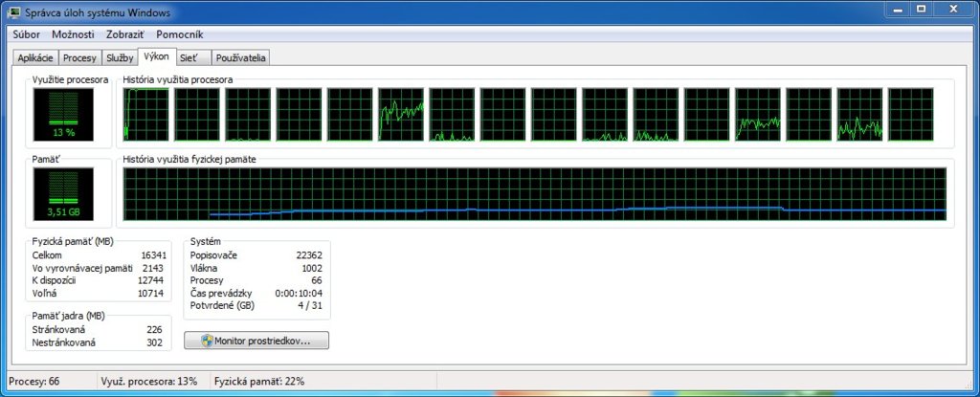Click the Vo vyrovnávacej pamäti value 2143
Screen dimensions: 980x397
coord(152,268)
